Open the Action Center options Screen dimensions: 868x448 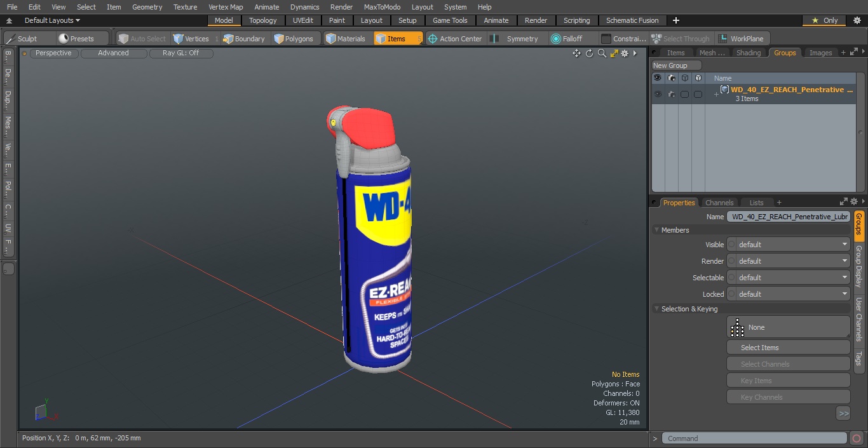456,39
